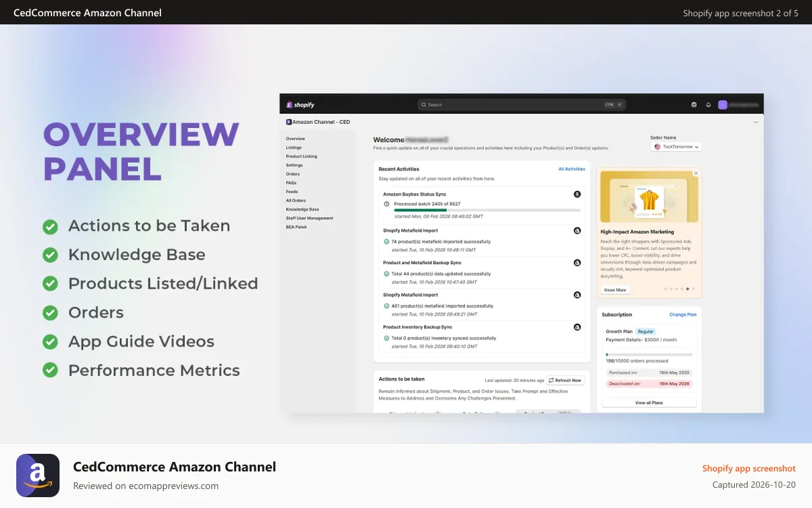This screenshot has height=508, width=812.
Task: Click check icon beside Total 0 product(s) inventory
Action: [386, 338]
